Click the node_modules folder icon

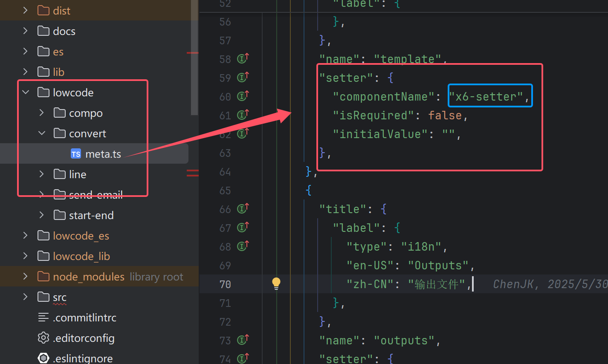[x=44, y=276]
